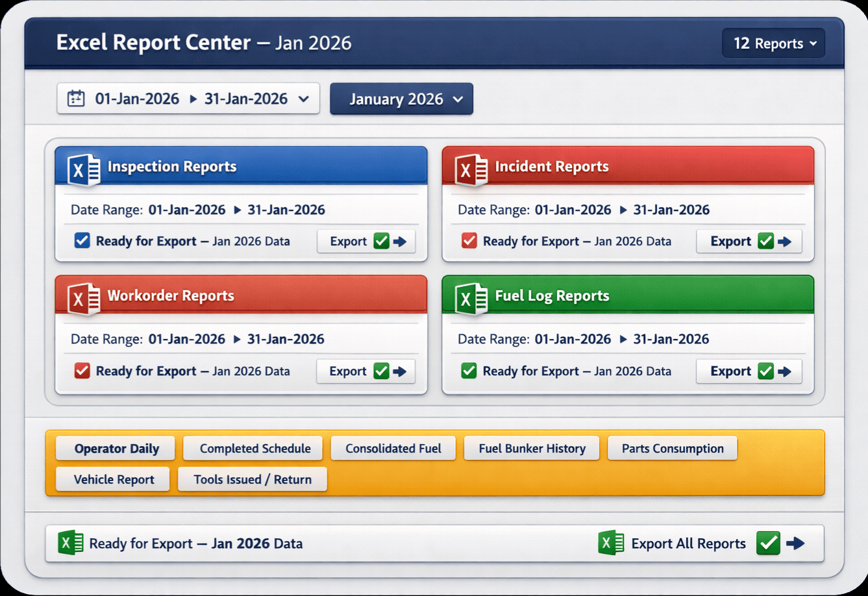Click the arrow icon inside the Inspection Export button
The width and height of the screenshot is (868, 596).
pyautogui.click(x=400, y=241)
